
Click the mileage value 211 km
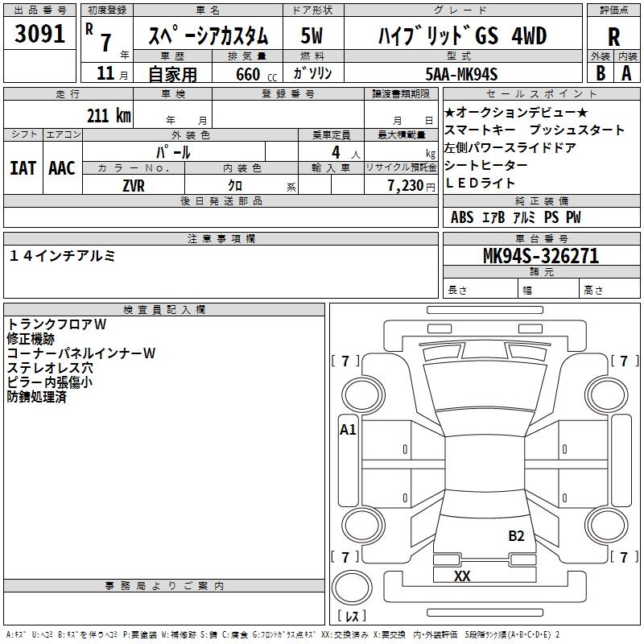point(109,116)
